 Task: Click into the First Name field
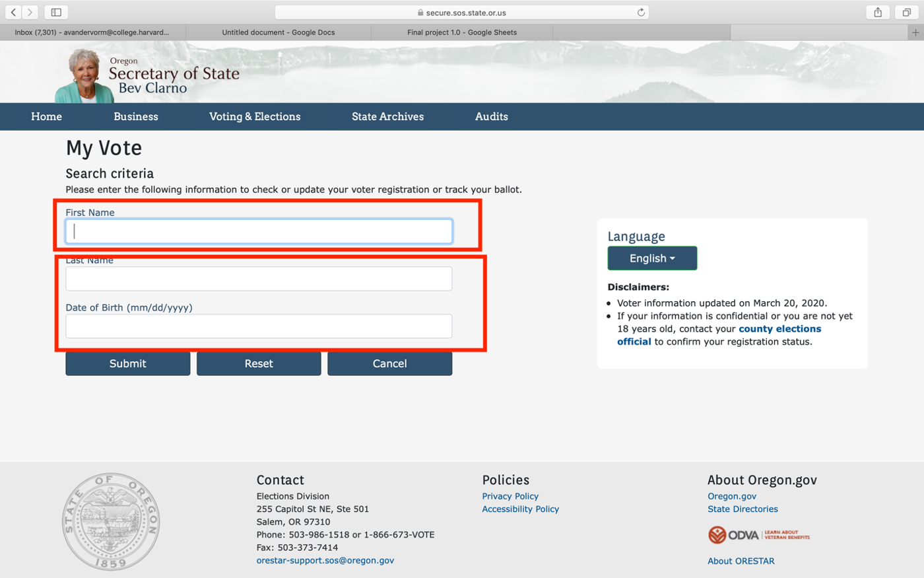259,231
